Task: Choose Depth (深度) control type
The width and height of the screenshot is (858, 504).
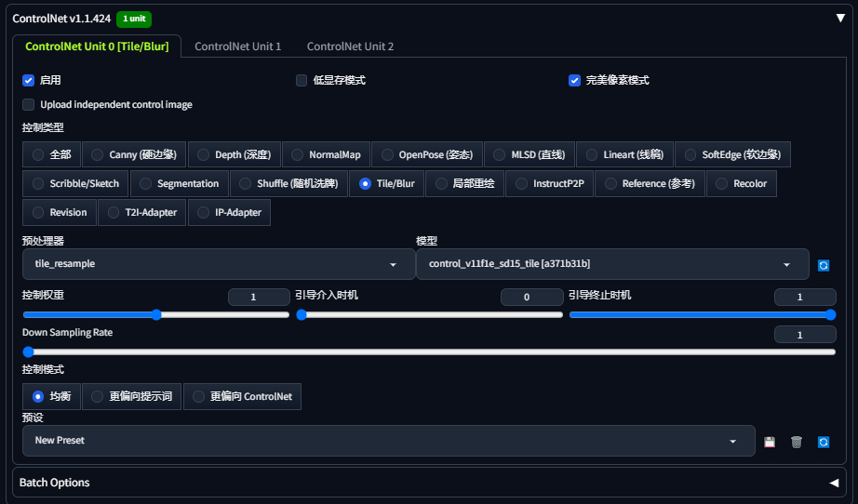Action: (x=235, y=154)
